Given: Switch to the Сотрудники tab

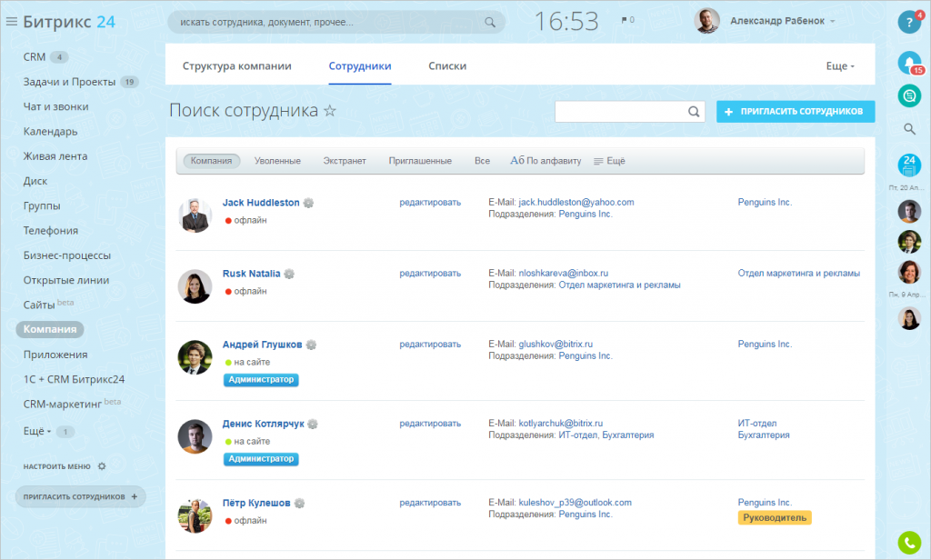Looking at the screenshot, I should [x=360, y=66].
